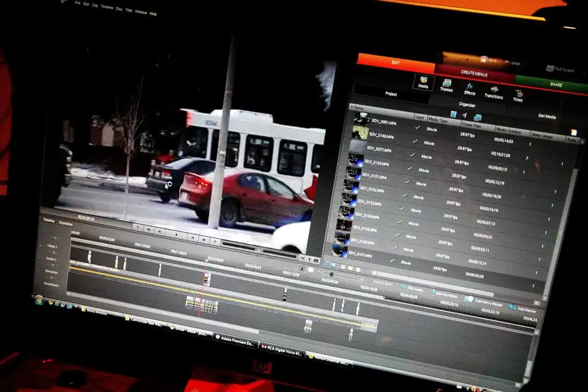Image resolution: width=588 pixels, height=392 pixels.
Task: Click the Add Marker icon
Action: pyautogui.click(x=512, y=307)
